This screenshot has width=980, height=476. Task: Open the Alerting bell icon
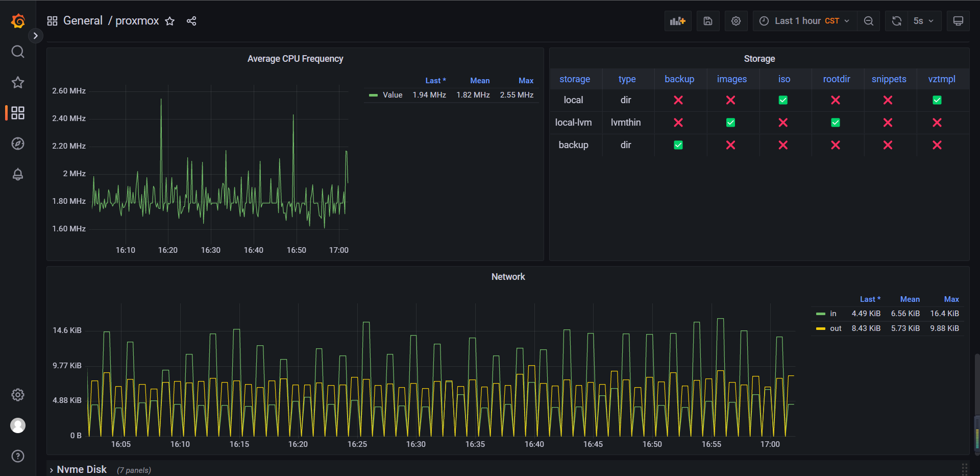coord(18,174)
